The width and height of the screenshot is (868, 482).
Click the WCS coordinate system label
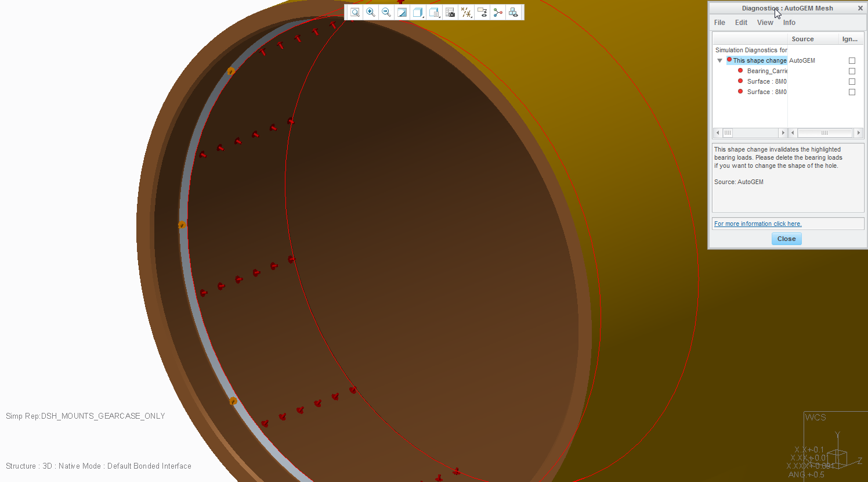click(x=815, y=417)
